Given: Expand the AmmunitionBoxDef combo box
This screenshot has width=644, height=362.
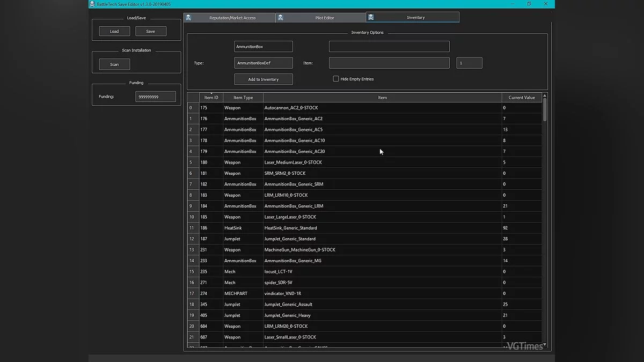Looking at the screenshot, I should tap(263, 63).
